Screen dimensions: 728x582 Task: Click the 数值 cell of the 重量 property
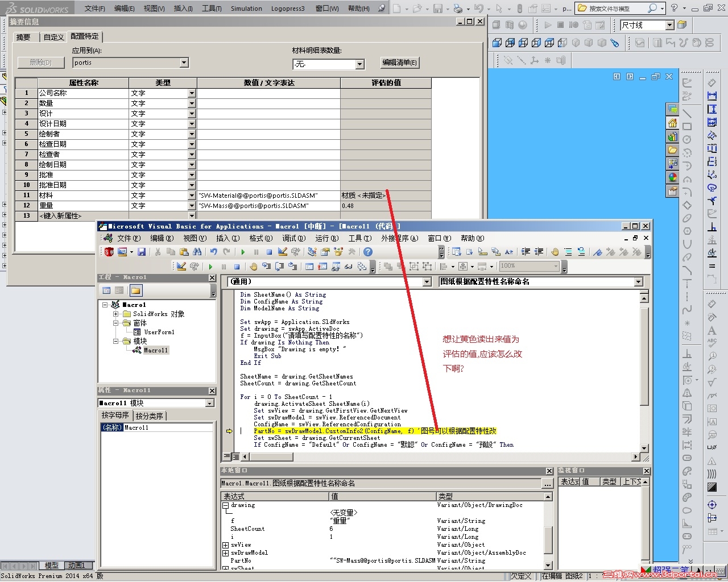tap(268, 206)
